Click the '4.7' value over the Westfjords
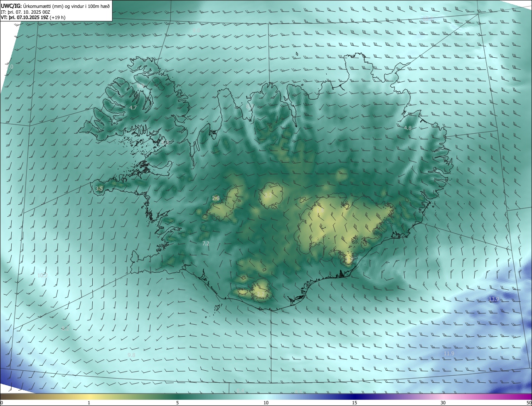The image size is (532, 406). [133, 108]
